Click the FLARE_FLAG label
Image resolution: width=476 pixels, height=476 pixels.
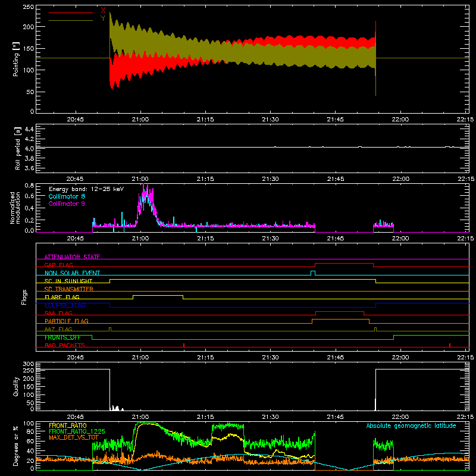point(62,297)
